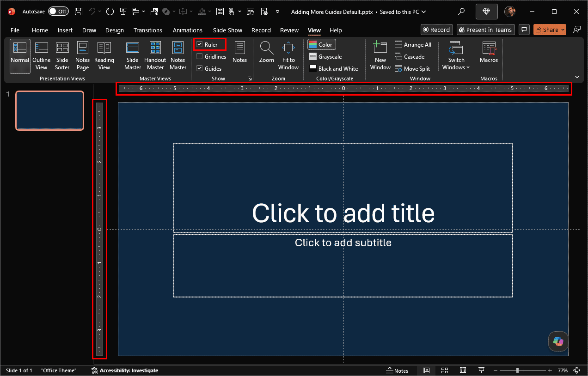Screen dimensions: 588x376
Task: Enable the Gridlines checkbox
Action: 199,56
